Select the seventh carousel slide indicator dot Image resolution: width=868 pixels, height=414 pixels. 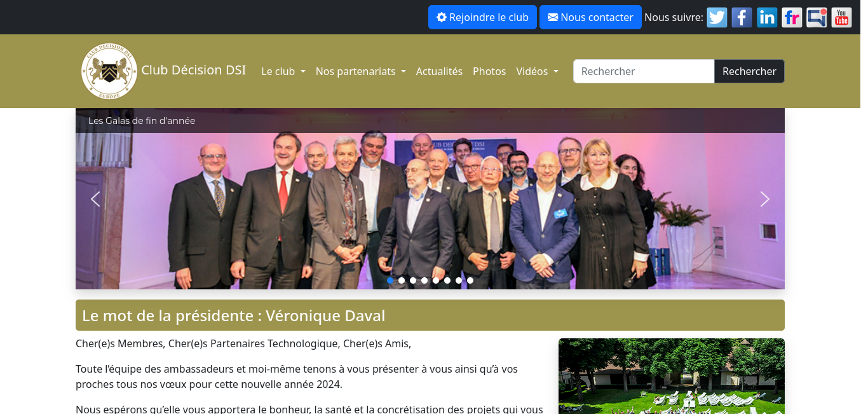tap(459, 280)
